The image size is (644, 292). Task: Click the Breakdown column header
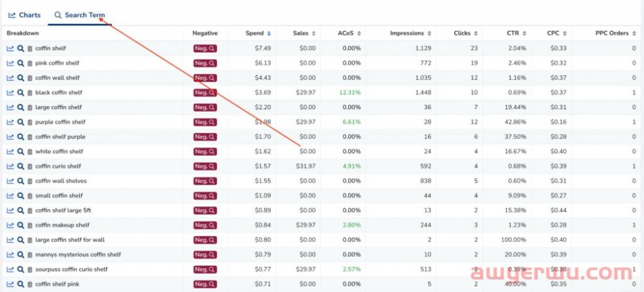(x=23, y=33)
